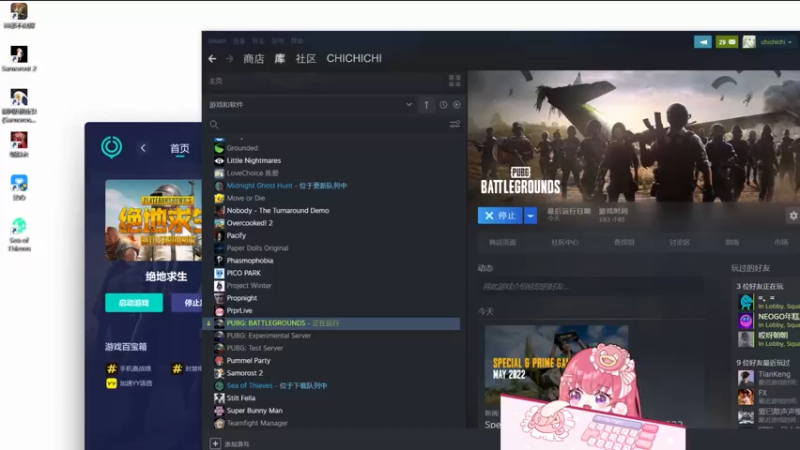Viewport: 800px width, 450px height.
Task: Open the Samorost 2 desktop shortcut
Action: click(x=19, y=58)
